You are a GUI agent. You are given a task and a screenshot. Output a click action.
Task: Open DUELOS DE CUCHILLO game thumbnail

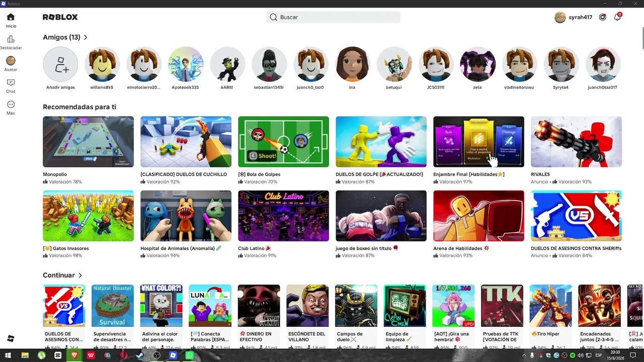point(186,142)
